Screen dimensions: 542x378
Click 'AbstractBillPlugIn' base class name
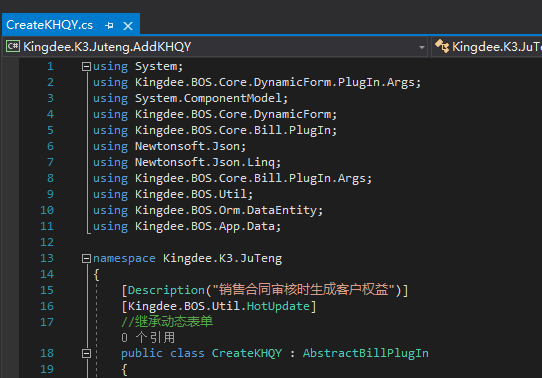[366, 353]
